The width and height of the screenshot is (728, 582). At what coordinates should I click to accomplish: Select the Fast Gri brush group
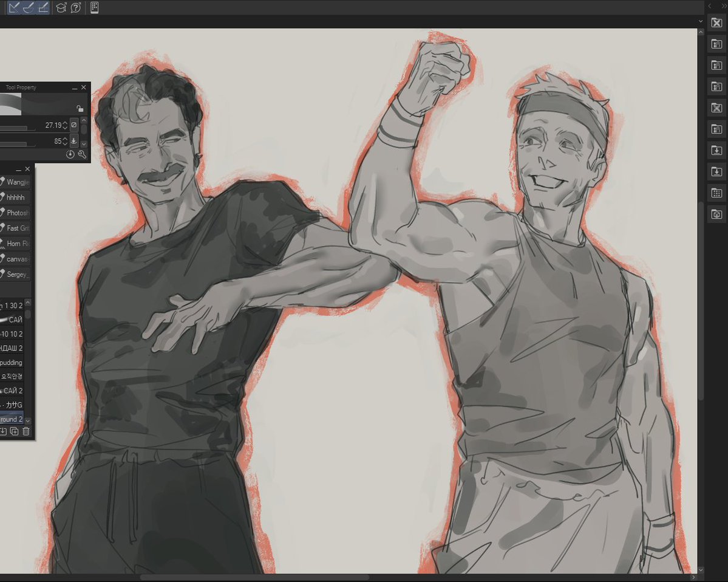pyautogui.click(x=15, y=228)
